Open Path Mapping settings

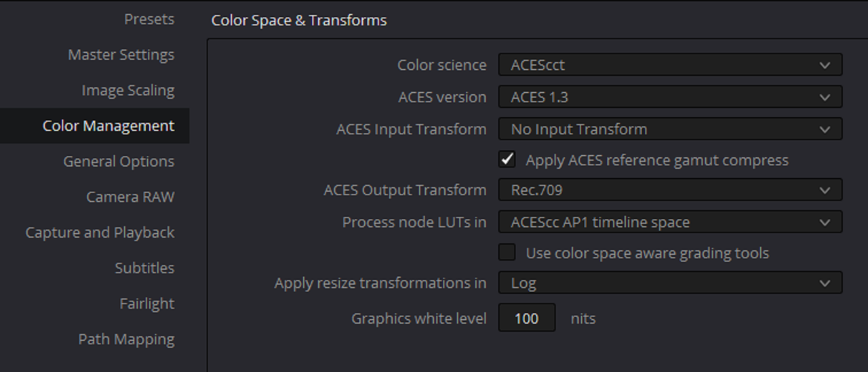(x=126, y=339)
